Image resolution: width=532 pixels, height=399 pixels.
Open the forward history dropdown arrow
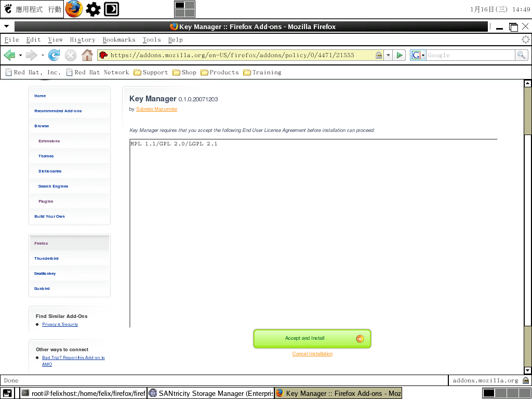coord(43,55)
